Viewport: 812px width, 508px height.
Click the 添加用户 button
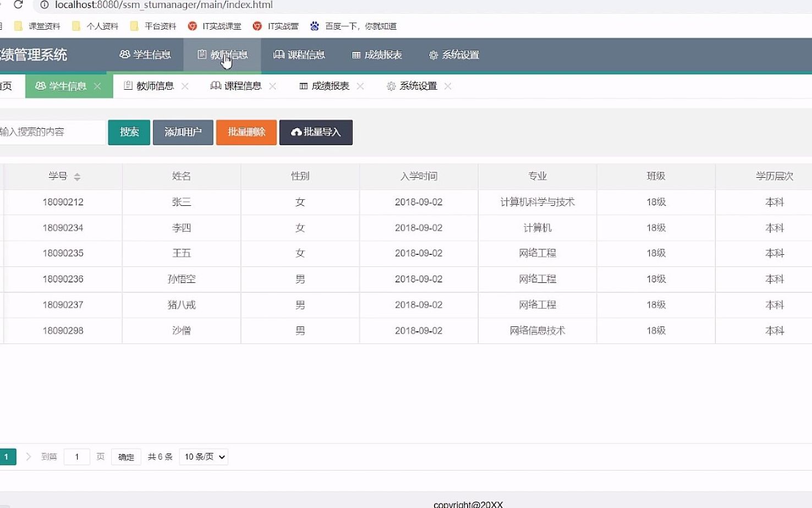tap(183, 132)
